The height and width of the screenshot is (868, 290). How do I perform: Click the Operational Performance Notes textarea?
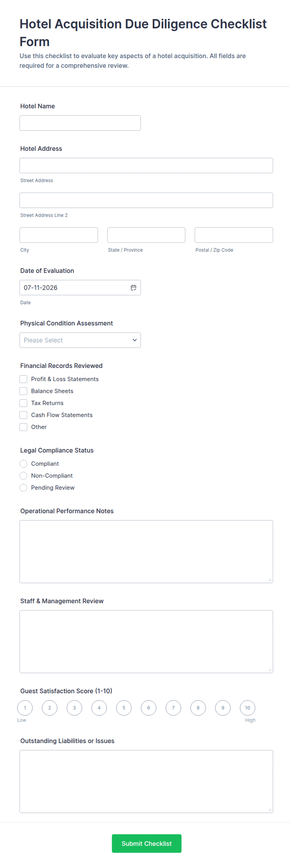(146, 551)
